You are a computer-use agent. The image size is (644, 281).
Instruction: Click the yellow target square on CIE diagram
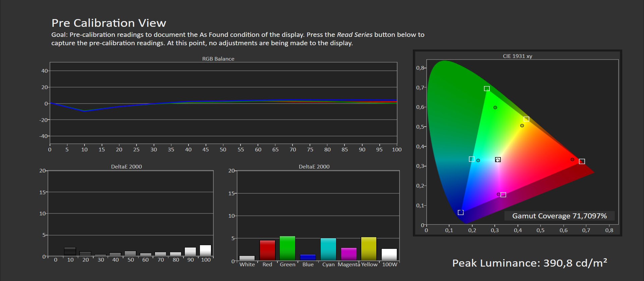[x=526, y=119]
